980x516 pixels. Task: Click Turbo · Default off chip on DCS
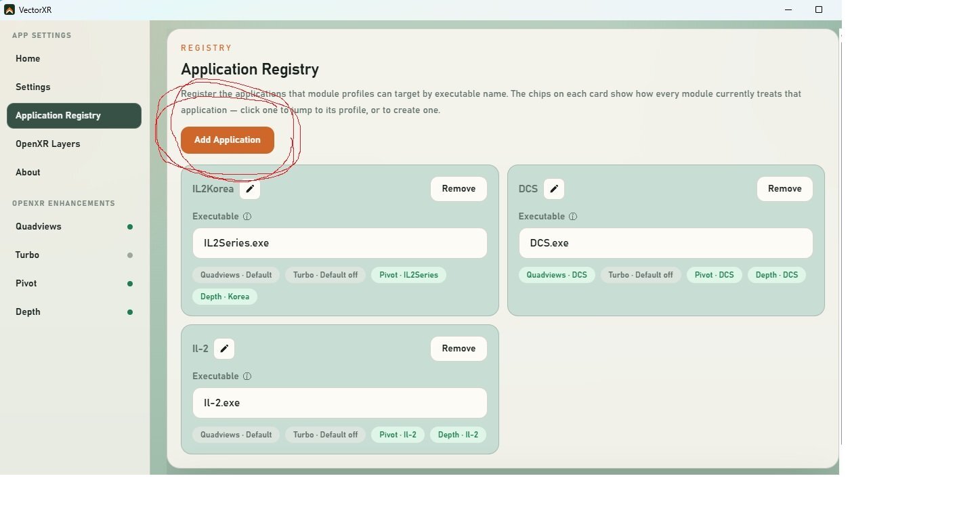pos(641,275)
